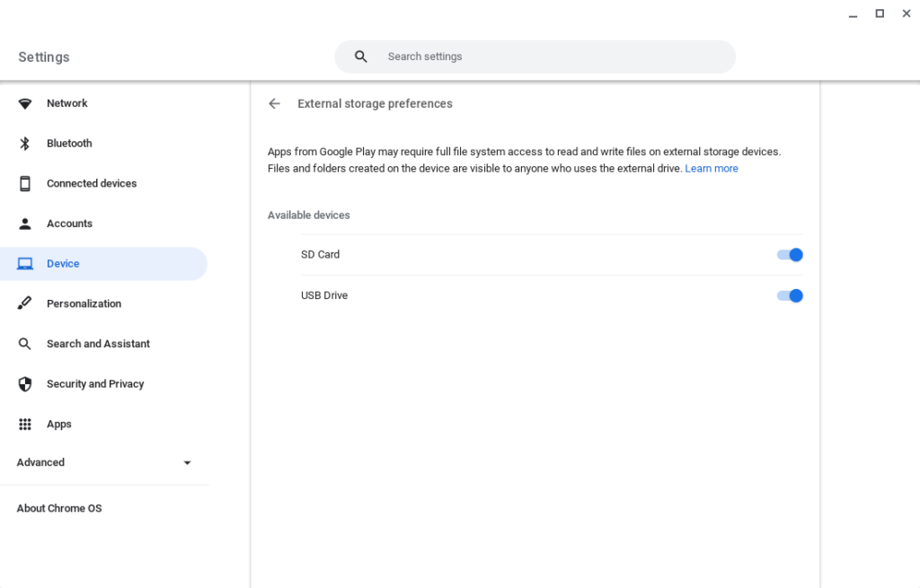Image resolution: width=920 pixels, height=588 pixels.
Task: Click the Personalization brush icon
Action: pos(24,303)
